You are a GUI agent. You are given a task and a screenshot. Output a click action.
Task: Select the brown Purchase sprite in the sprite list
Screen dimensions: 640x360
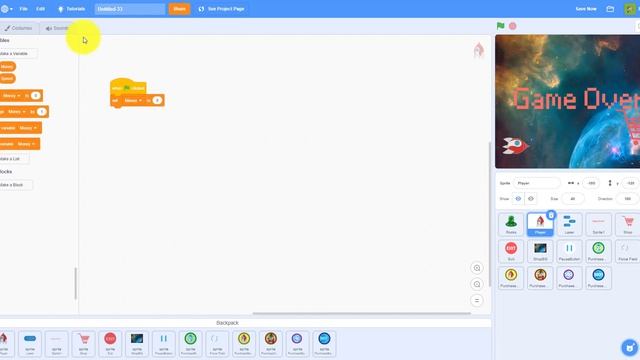pyautogui.click(x=540, y=278)
